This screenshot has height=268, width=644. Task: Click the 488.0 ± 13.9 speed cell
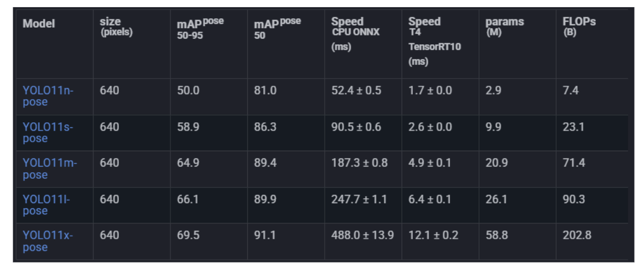point(362,235)
